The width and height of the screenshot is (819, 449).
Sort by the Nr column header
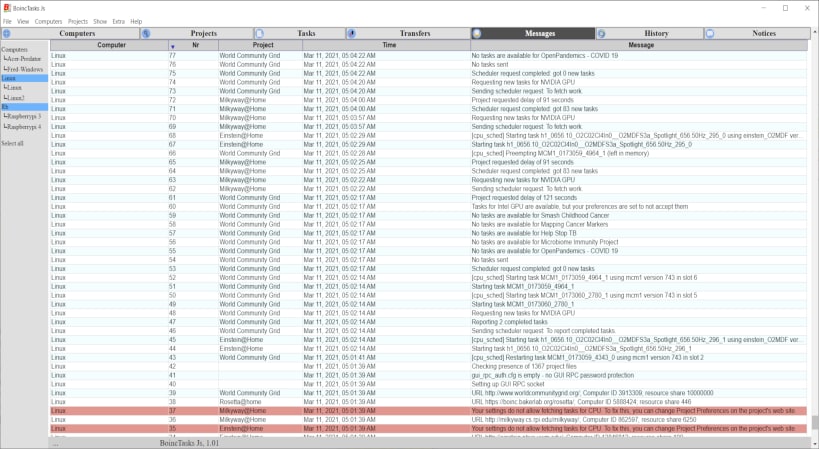click(193, 45)
